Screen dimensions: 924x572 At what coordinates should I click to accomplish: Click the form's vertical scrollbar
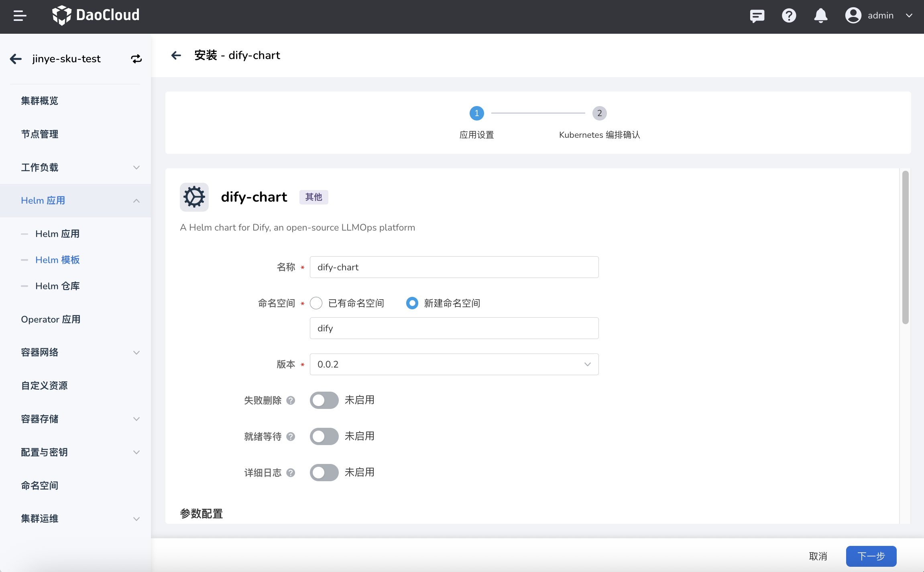(x=905, y=247)
